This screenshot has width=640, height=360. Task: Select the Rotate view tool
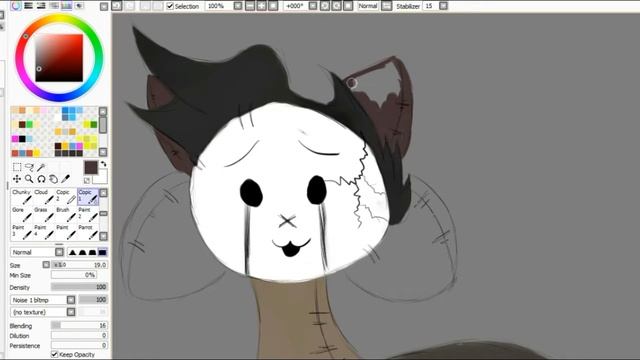point(41,179)
